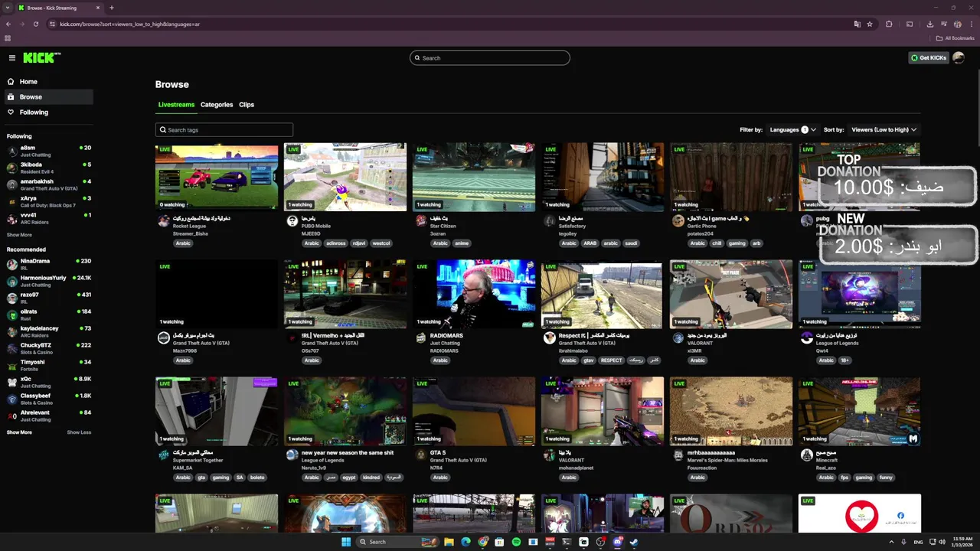Image resolution: width=980 pixels, height=551 pixels.
Task: Switch to the Clips tab
Action: [247, 105]
